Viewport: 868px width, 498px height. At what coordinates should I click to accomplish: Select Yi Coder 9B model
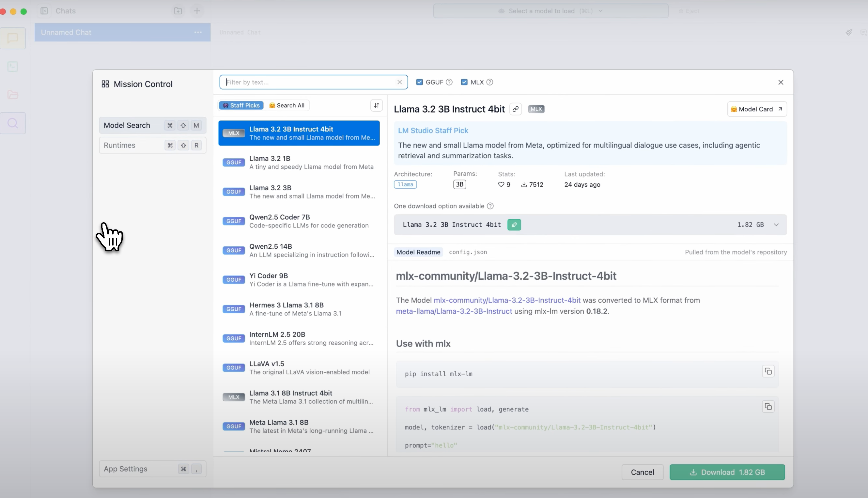tap(299, 280)
